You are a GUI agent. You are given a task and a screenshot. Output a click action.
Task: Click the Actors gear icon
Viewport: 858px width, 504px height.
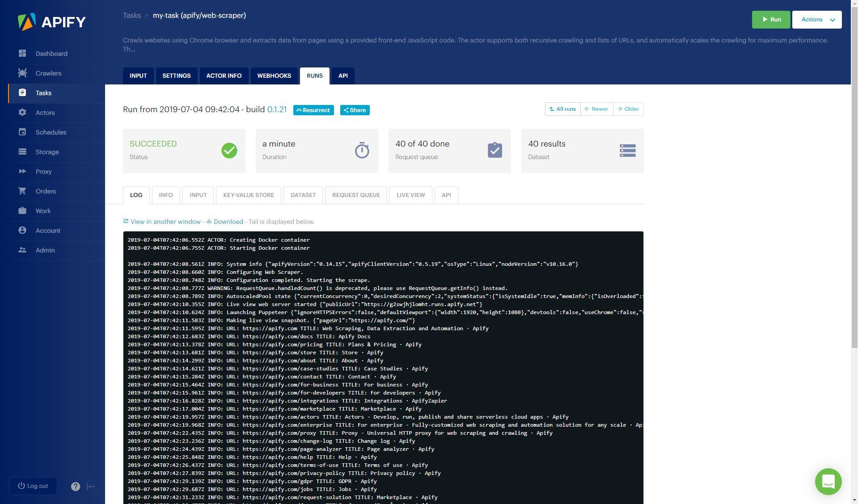[22, 112]
